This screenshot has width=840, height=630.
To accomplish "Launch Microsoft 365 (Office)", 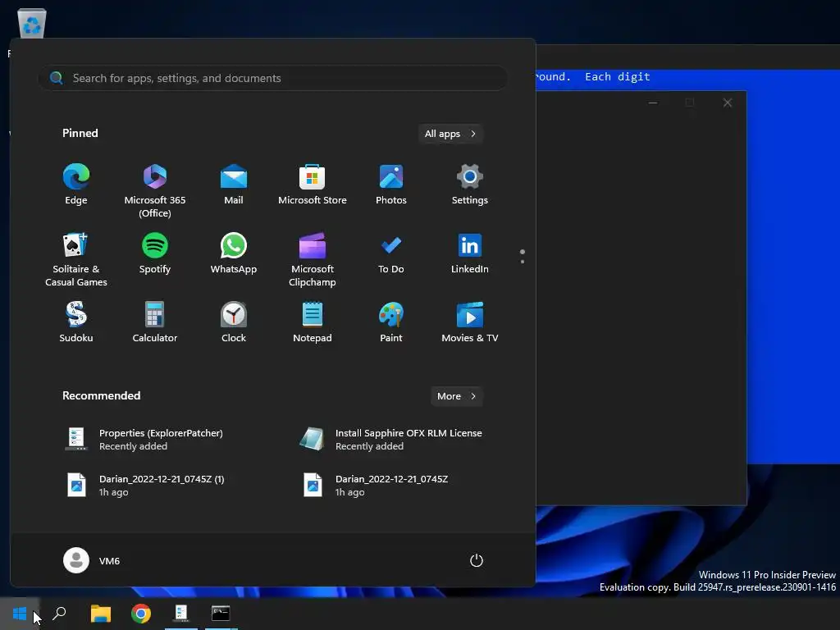I will pyautogui.click(x=155, y=190).
